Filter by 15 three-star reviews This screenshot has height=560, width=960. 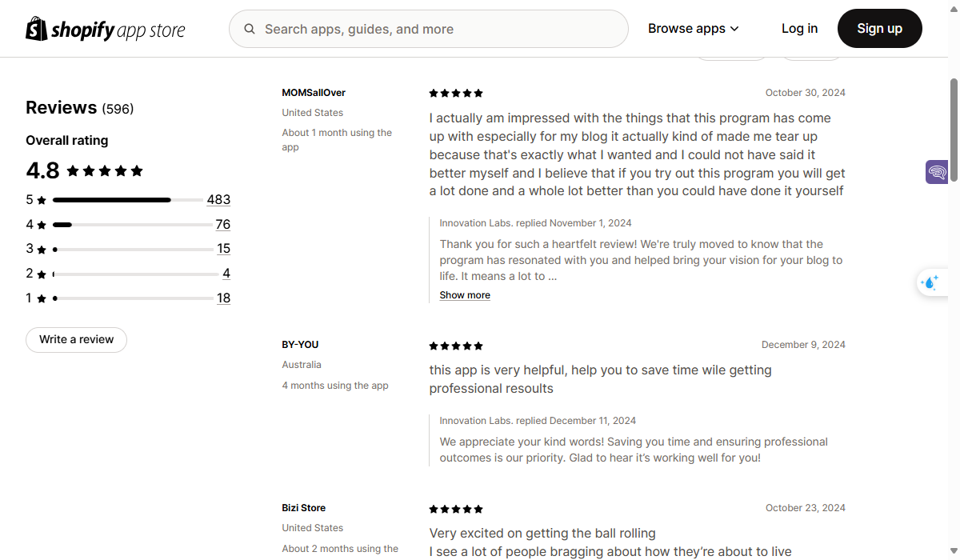tap(223, 249)
